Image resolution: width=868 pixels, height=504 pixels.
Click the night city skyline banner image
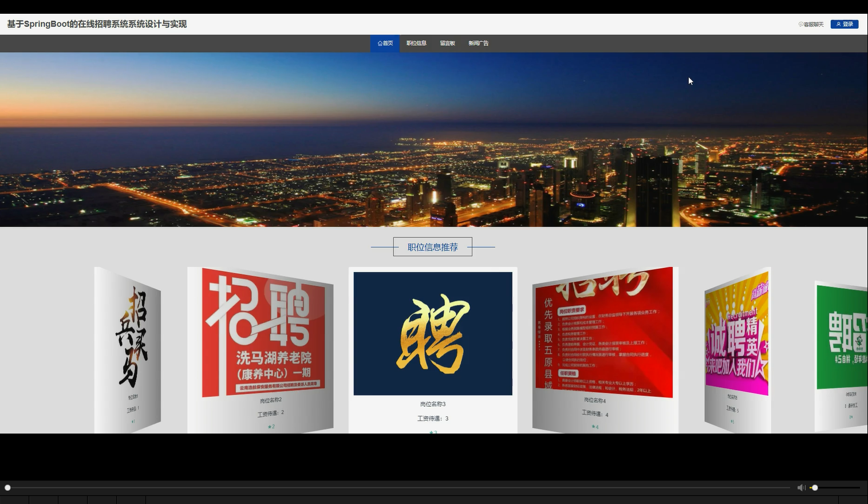pyautogui.click(x=434, y=140)
